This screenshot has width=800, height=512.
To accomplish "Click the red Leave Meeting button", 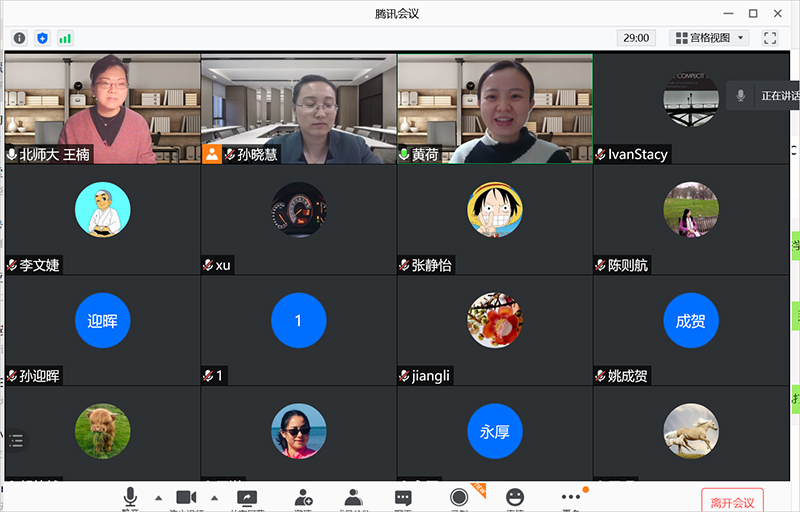I will click(x=732, y=501).
